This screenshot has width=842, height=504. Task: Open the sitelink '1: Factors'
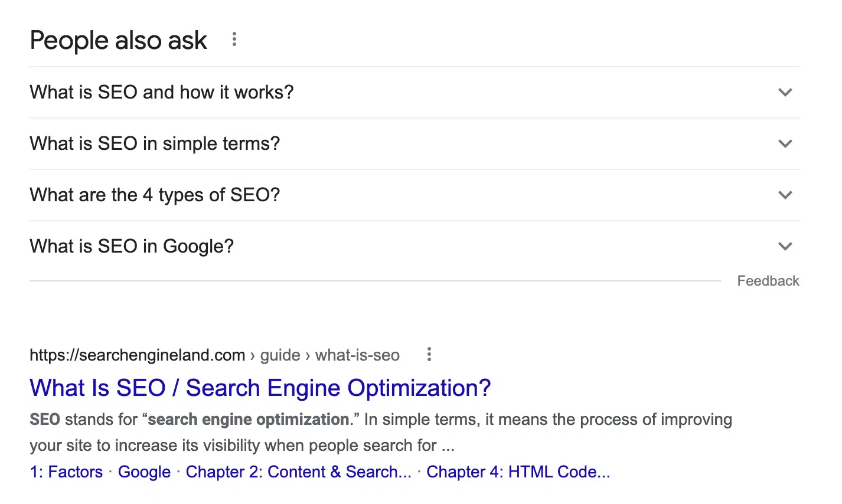coord(66,472)
